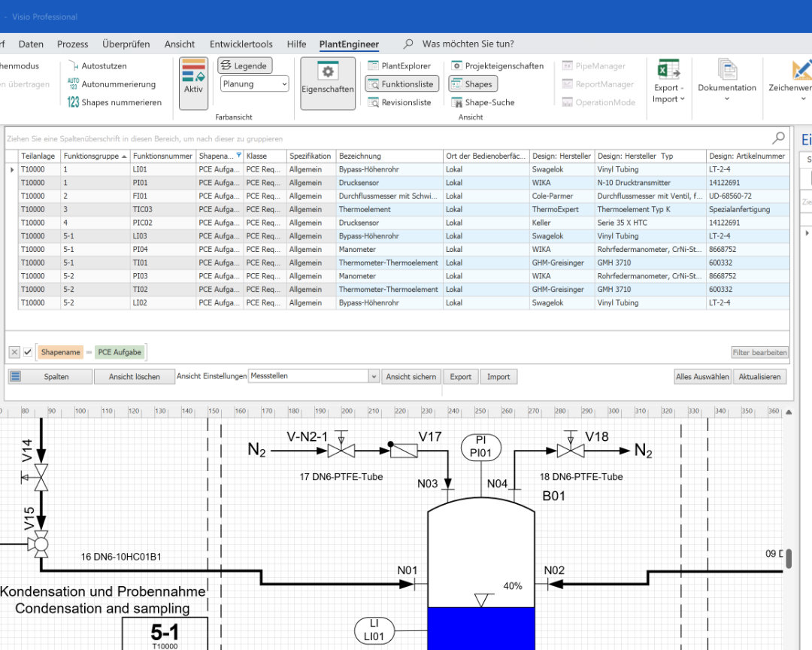Switch to the Überprüfen tab
The image size is (812, 650).
(126, 44)
